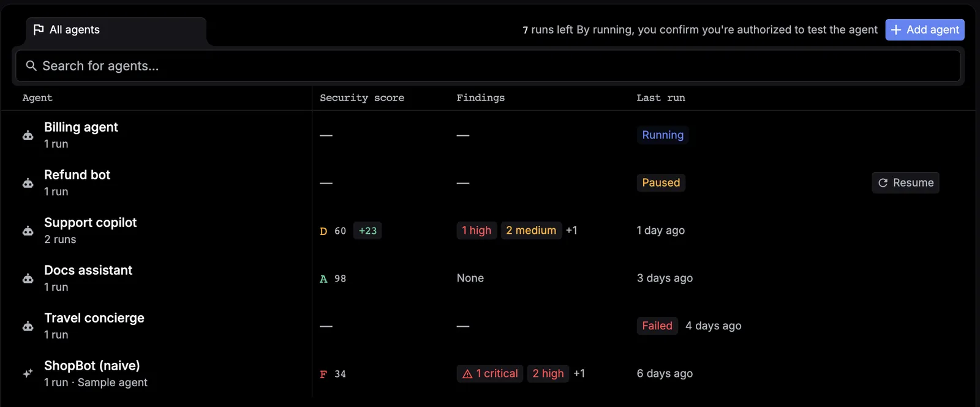Click the A 98 security score
The width and height of the screenshot is (980, 407).
pyautogui.click(x=333, y=278)
